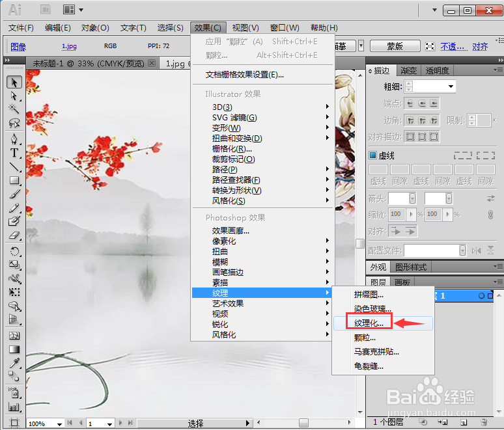
Task: Select the Artboard tool
Action: (14, 423)
